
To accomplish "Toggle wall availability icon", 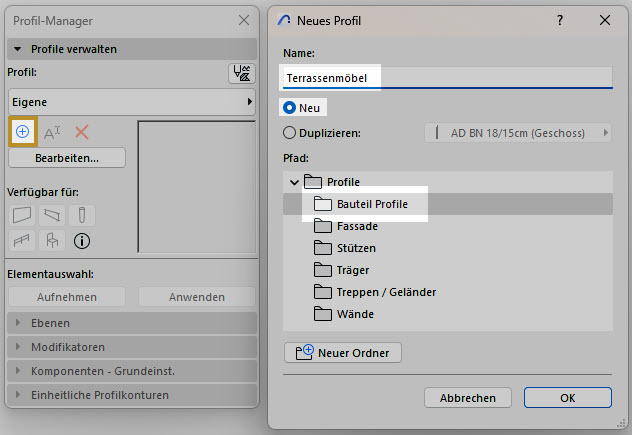I will click(22, 215).
